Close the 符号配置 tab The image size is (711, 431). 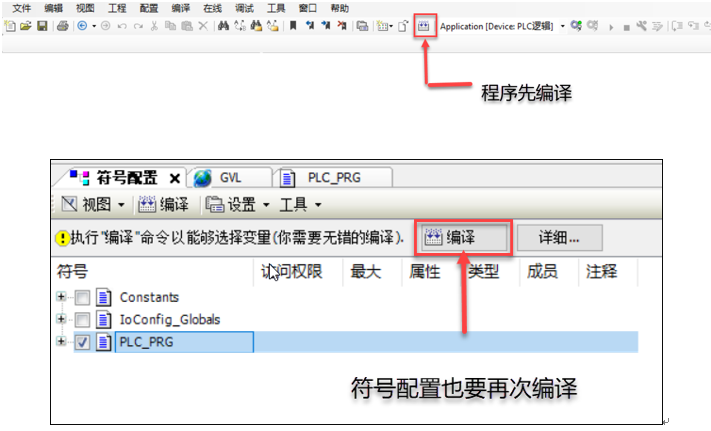pos(174,178)
